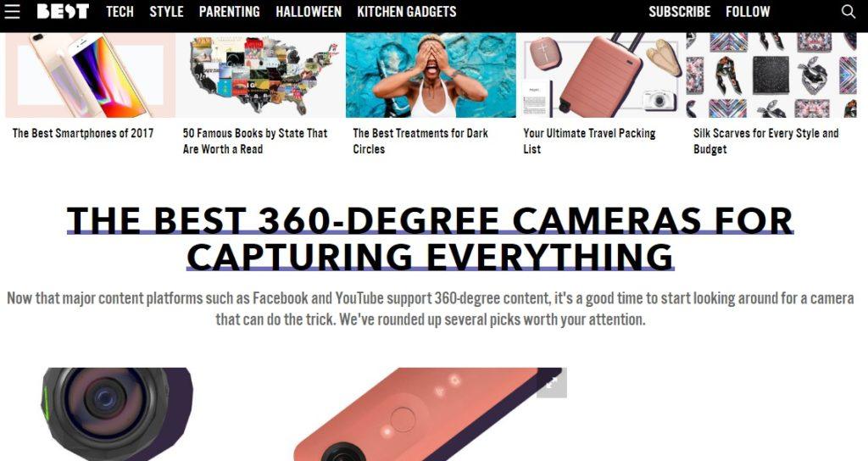Image resolution: width=868 pixels, height=461 pixels.
Task: Select Kitchen Gadgets in the navigation
Action: click(406, 12)
